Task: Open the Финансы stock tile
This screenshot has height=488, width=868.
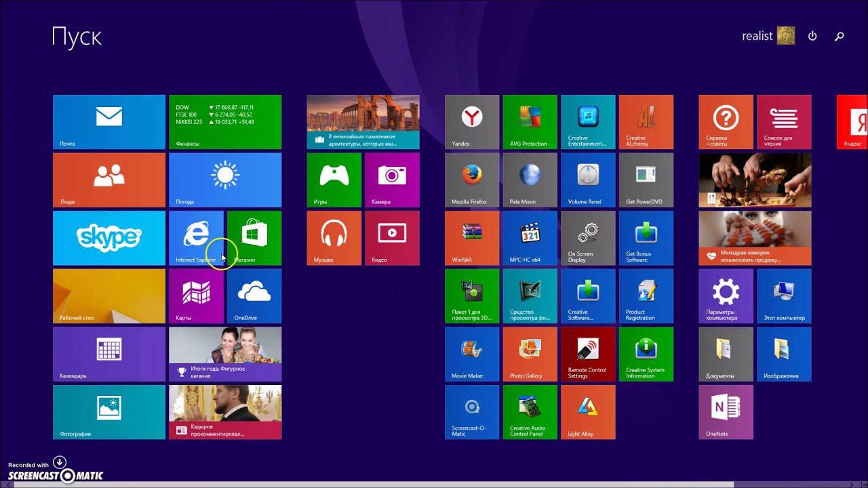Action: [225, 122]
